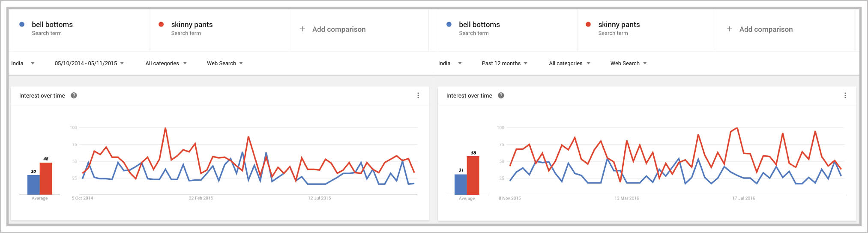Screen dimensions: 868x233
Task: Expand left All categories dropdown
Action: point(166,63)
